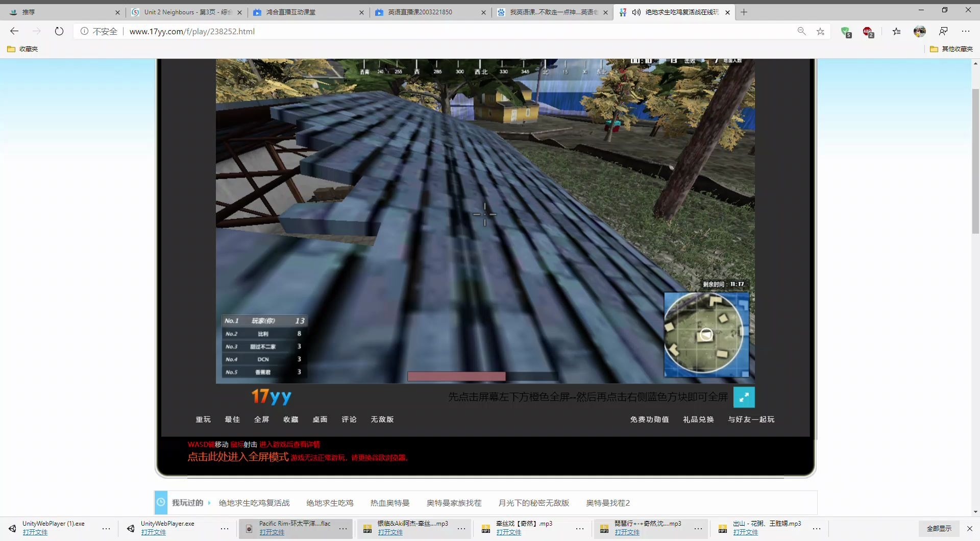The image size is (980, 541).
Task: Open file link for 出山 mp3
Action: pyautogui.click(x=745, y=532)
